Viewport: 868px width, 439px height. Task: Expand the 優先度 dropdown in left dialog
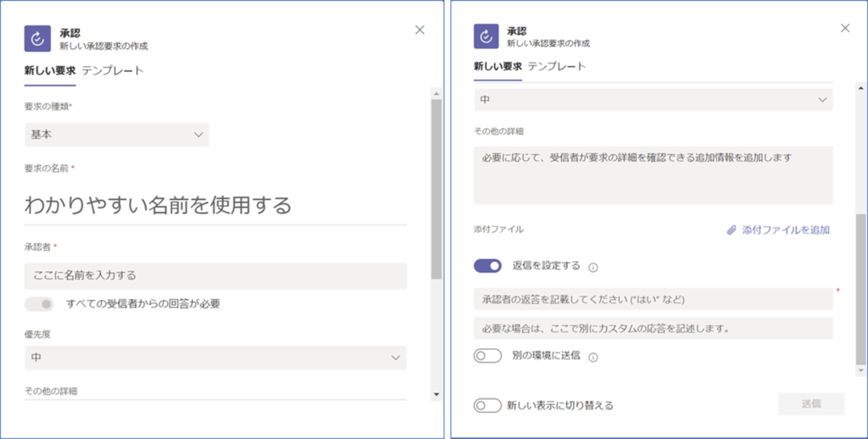[x=215, y=358]
